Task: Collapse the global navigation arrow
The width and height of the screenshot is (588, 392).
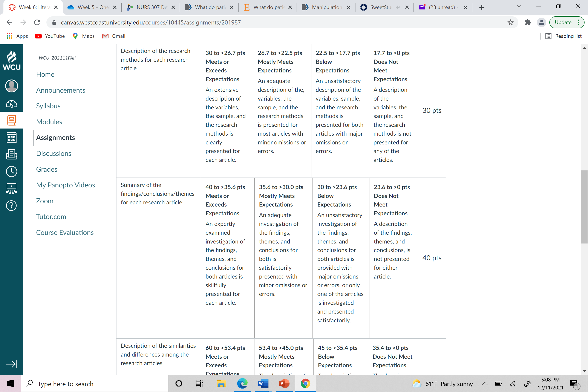Action: (x=12, y=364)
